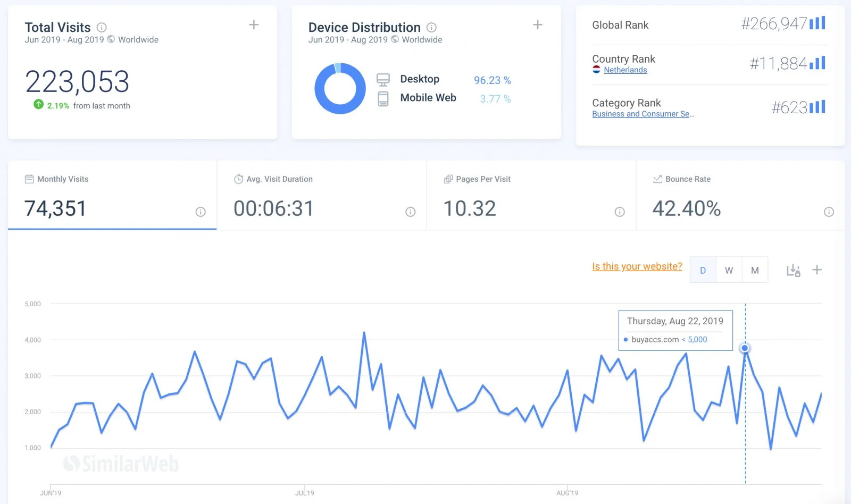Open the Business and Consumer Se… category link
851x504 pixels.
tap(643, 114)
